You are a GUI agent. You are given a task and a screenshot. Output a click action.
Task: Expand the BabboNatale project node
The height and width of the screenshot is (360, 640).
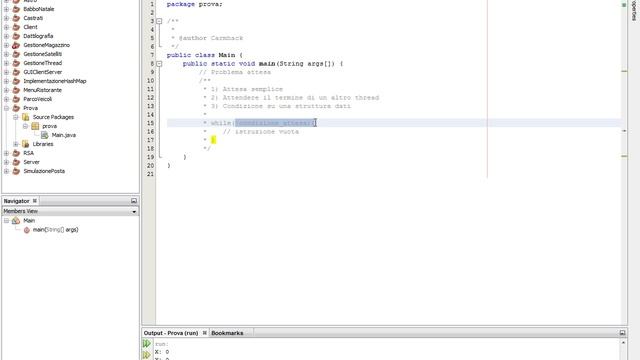(7, 9)
